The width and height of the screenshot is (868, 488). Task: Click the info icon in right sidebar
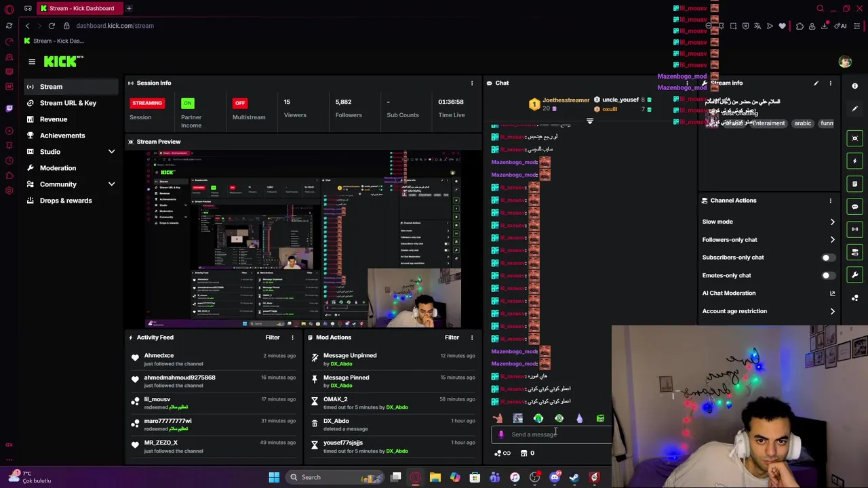pos(855,86)
